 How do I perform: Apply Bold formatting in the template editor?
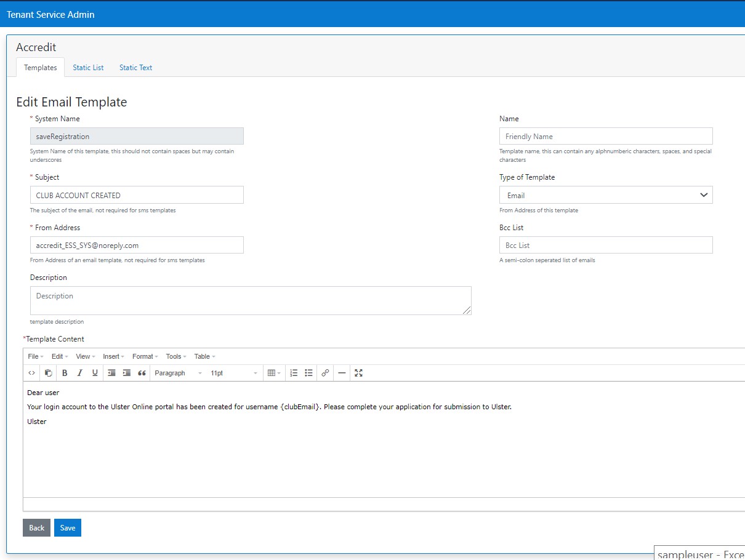65,373
